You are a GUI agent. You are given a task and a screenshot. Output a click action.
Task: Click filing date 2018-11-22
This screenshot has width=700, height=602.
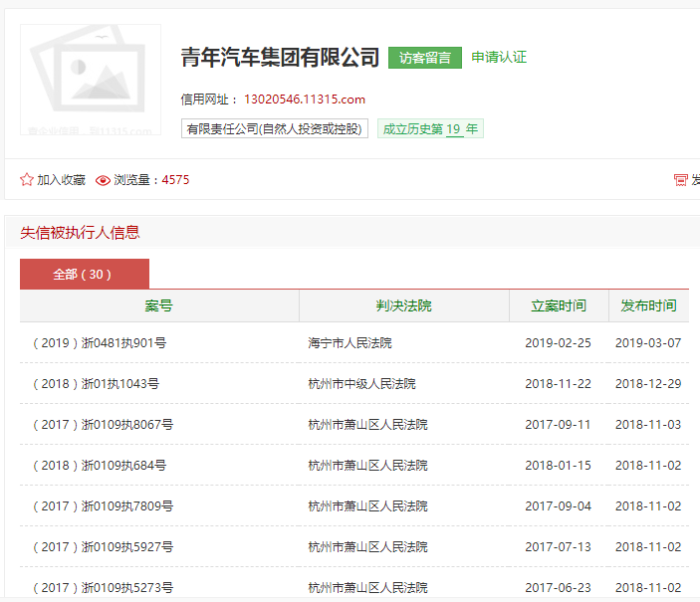(558, 384)
